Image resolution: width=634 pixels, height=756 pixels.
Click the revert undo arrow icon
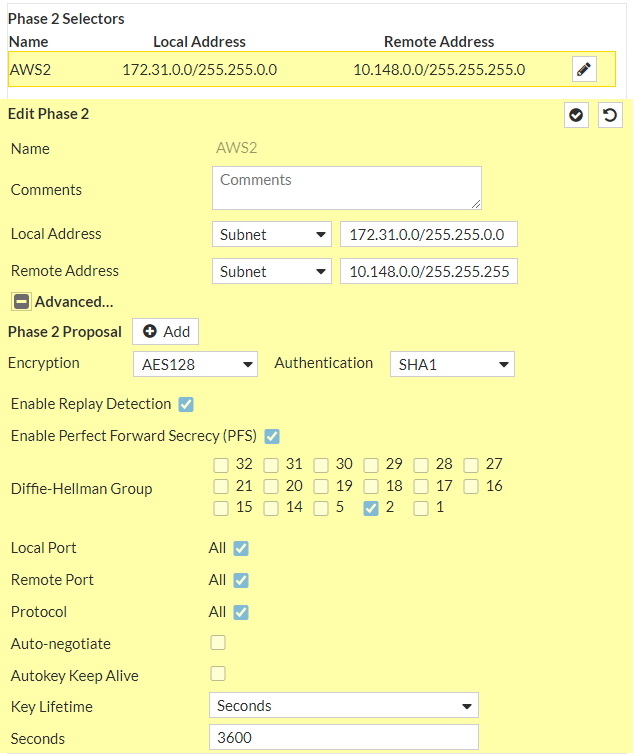(x=609, y=115)
